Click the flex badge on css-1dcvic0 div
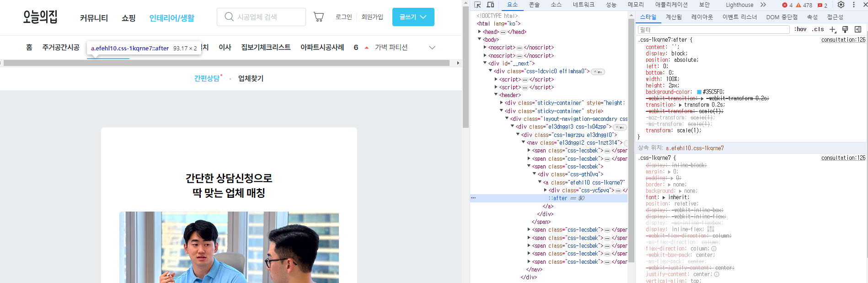The width and height of the screenshot is (868, 283). tap(598, 72)
